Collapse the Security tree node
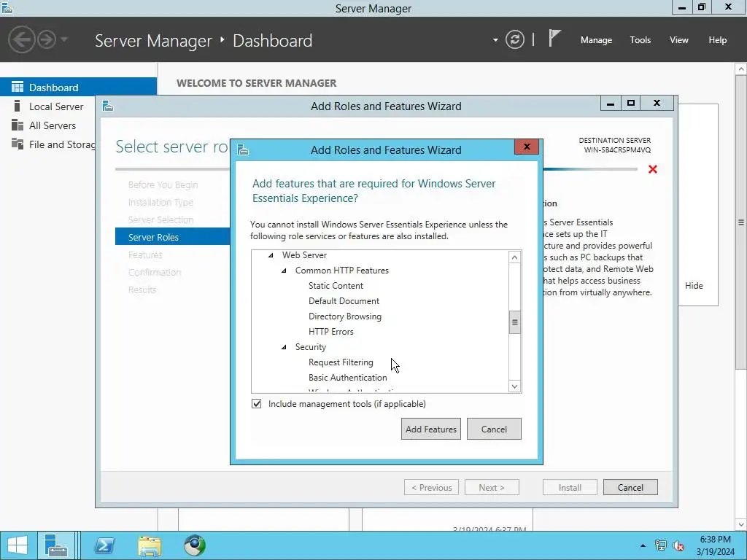The width and height of the screenshot is (747, 560). coord(284,347)
